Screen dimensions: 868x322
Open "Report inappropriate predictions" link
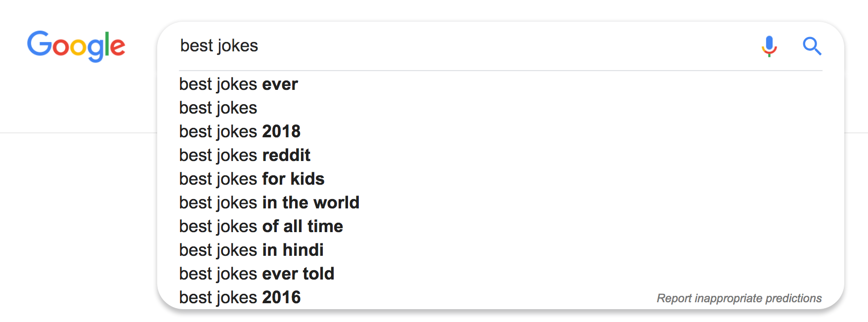tap(739, 298)
